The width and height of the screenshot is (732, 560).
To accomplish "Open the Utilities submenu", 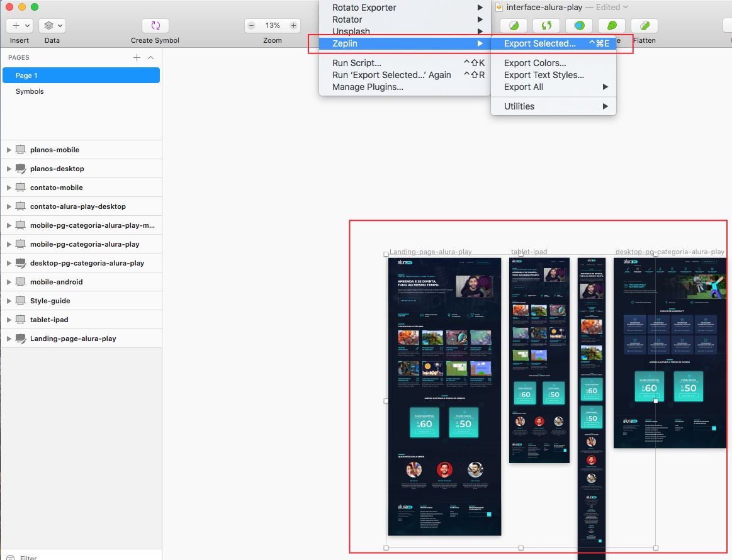I will click(554, 106).
